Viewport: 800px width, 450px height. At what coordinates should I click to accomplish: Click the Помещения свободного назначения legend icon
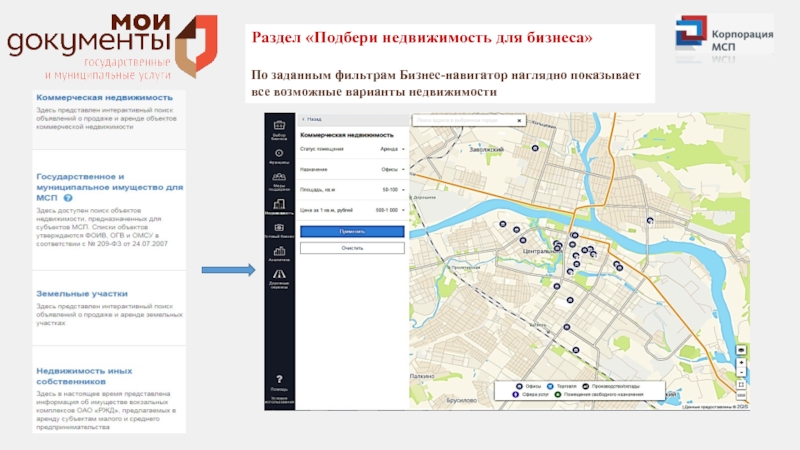(x=558, y=394)
